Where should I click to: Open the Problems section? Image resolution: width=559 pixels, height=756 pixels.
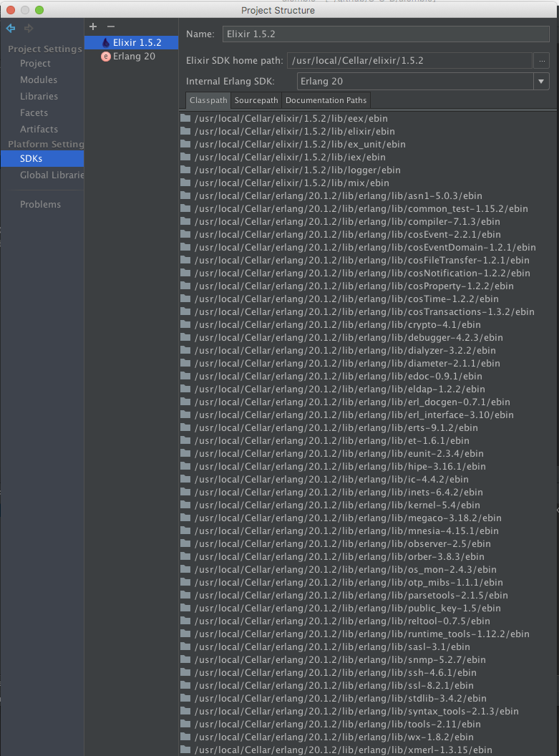[40, 205]
